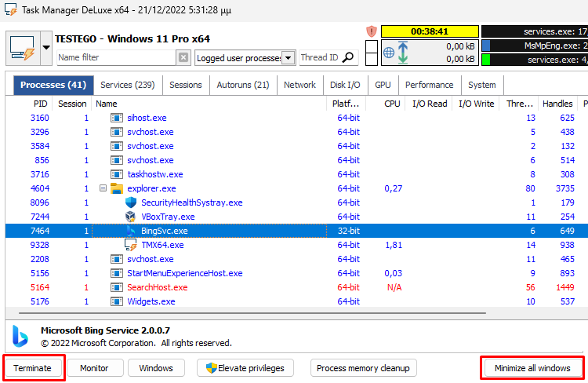Select the SecurityHealthSystray.exe process name

191,202
